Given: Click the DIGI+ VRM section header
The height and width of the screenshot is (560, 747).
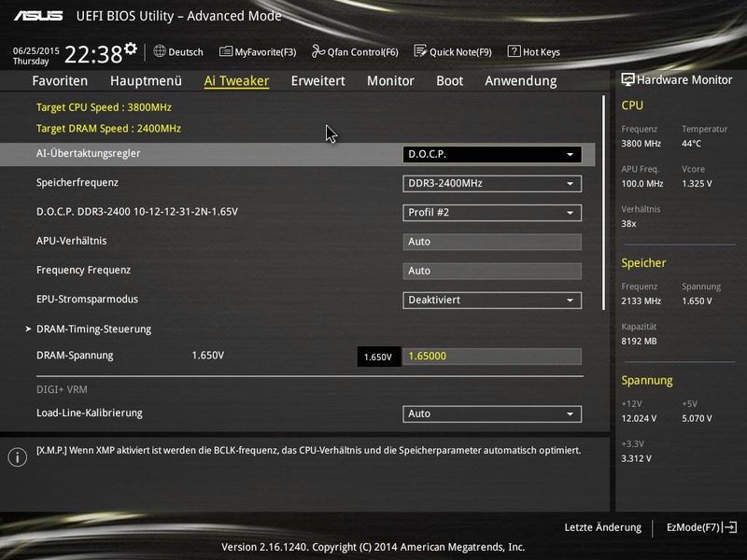Looking at the screenshot, I should tap(62, 389).
